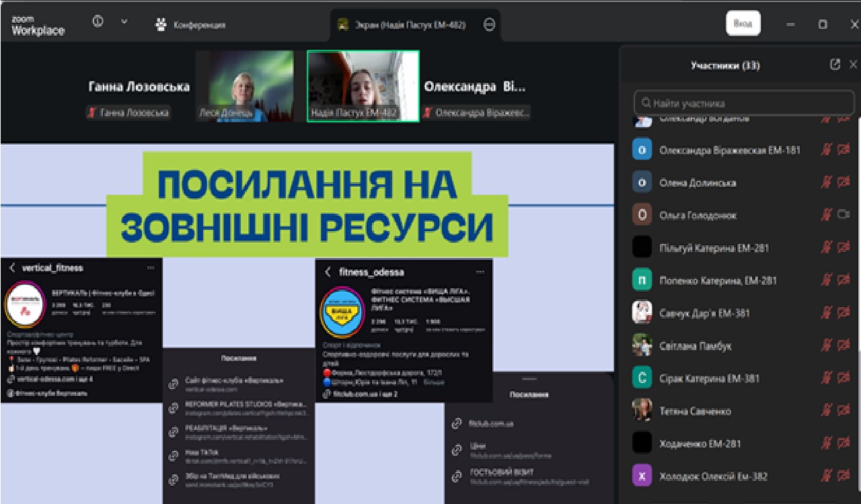The height and width of the screenshot is (504, 861).
Task: Click the three-dot menu on fitness_odessa profile
Action: point(480,272)
